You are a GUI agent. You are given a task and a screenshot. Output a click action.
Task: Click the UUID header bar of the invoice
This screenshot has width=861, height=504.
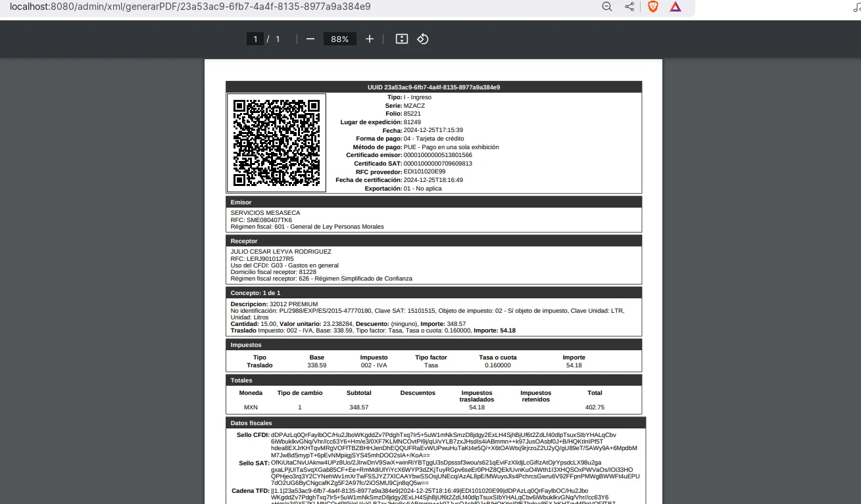pos(433,87)
